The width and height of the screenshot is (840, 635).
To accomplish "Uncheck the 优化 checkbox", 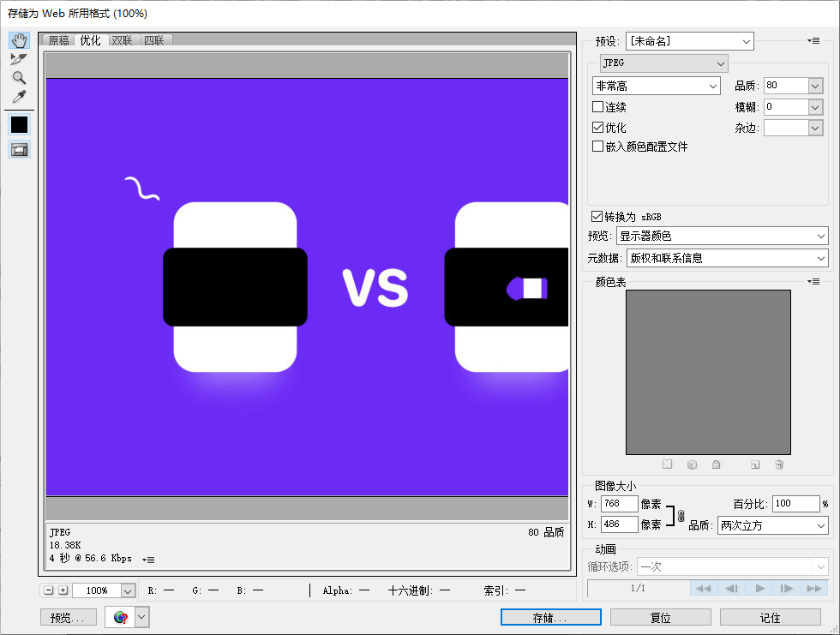I will (598, 127).
